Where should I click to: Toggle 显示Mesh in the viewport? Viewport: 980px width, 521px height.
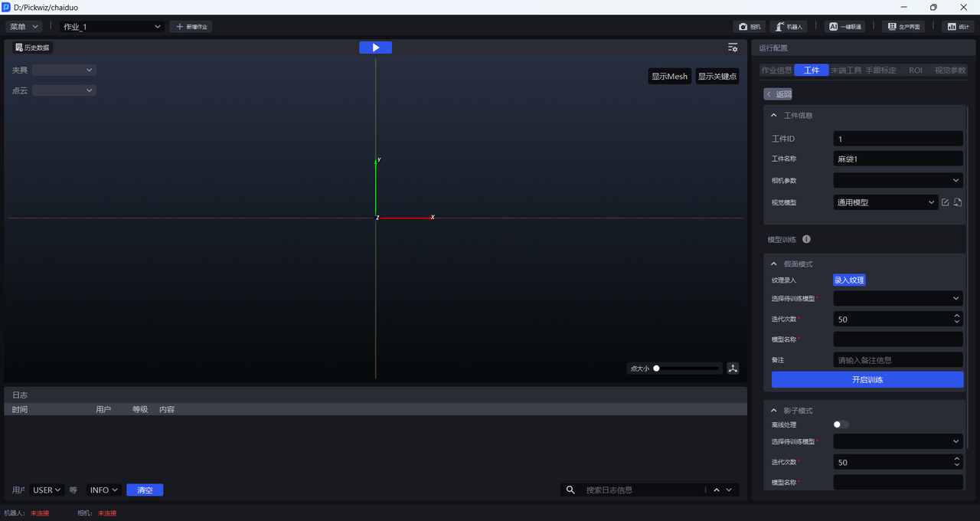pos(669,77)
